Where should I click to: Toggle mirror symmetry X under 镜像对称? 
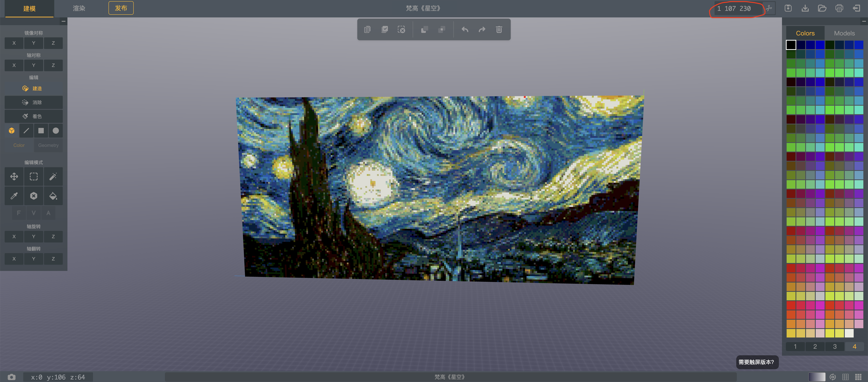pos(14,43)
